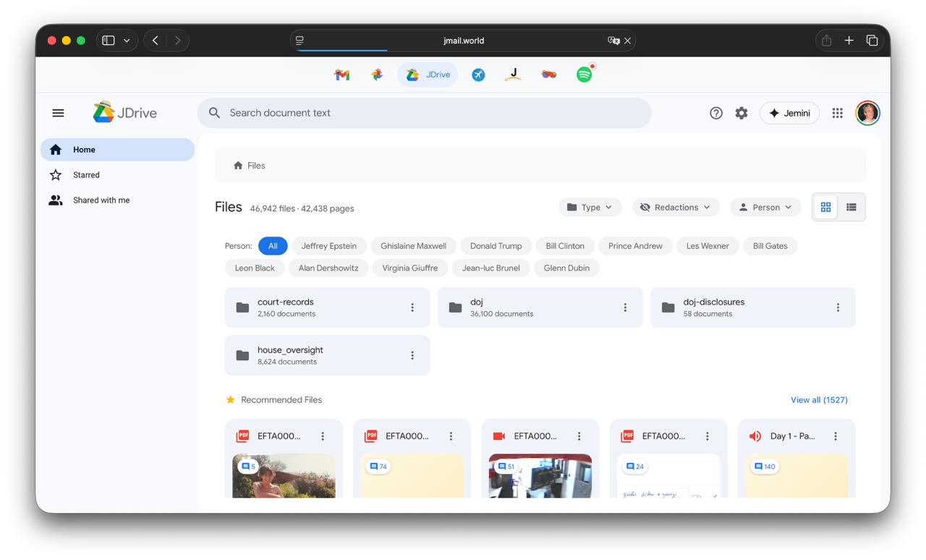Screen dimensions: 926x560
Task: Open more options for Day 1 audio file
Action: point(836,436)
